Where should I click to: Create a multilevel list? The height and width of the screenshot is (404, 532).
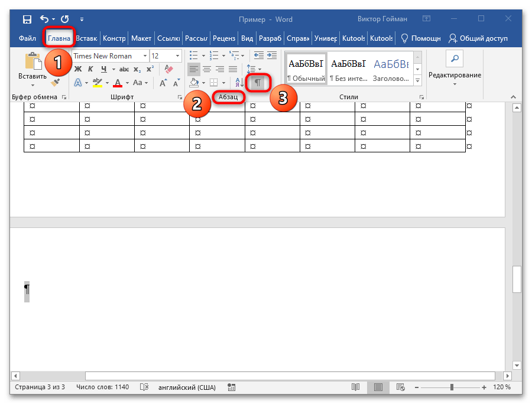click(x=234, y=56)
